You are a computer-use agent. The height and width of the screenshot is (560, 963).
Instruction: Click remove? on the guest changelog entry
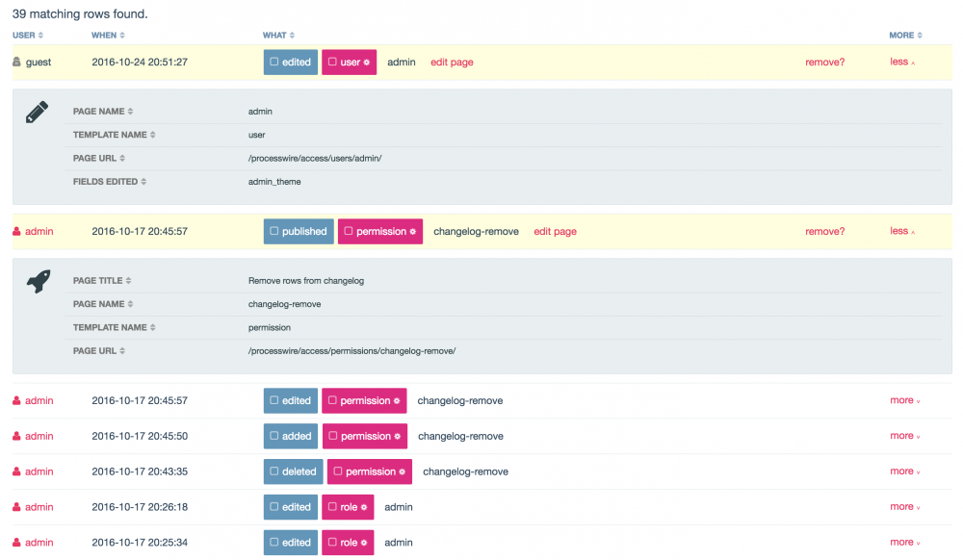point(825,62)
